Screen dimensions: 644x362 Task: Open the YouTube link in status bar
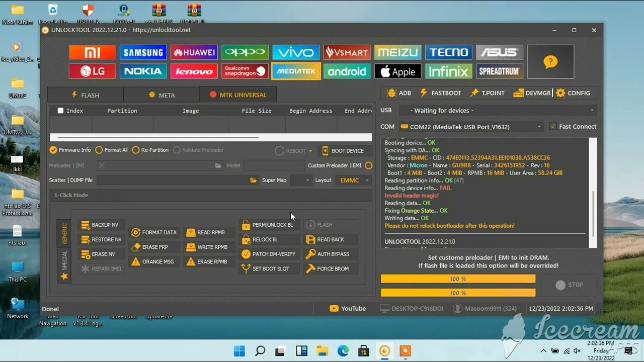pyautogui.click(x=348, y=308)
